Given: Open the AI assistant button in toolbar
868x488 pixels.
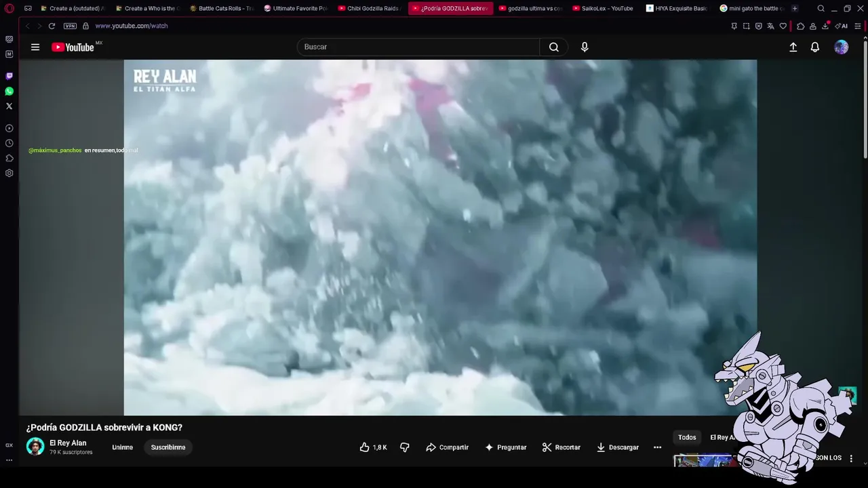Looking at the screenshot, I should tap(842, 26).
